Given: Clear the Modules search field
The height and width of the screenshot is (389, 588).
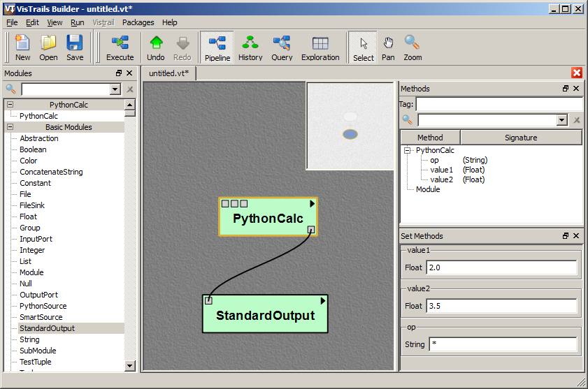Looking at the screenshot, I should click(x=130, y=89).
